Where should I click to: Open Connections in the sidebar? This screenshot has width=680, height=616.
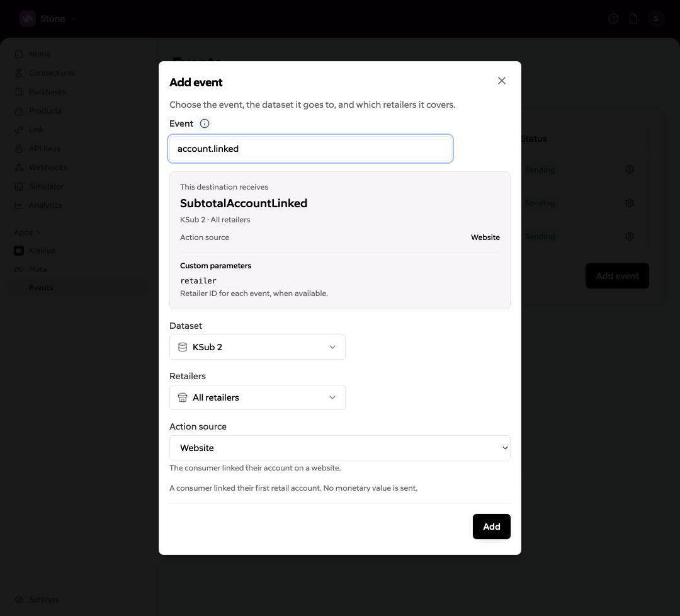51,73
